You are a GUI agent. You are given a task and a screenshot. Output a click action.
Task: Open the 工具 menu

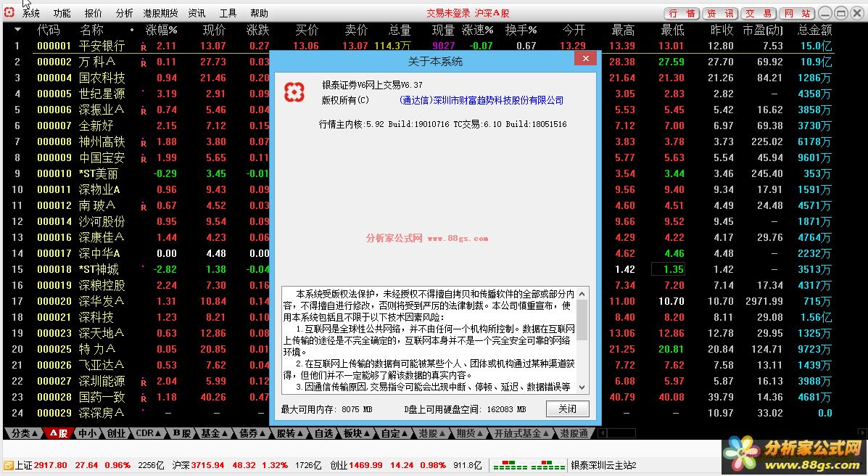pyautogui.click(x=228, y=13)
